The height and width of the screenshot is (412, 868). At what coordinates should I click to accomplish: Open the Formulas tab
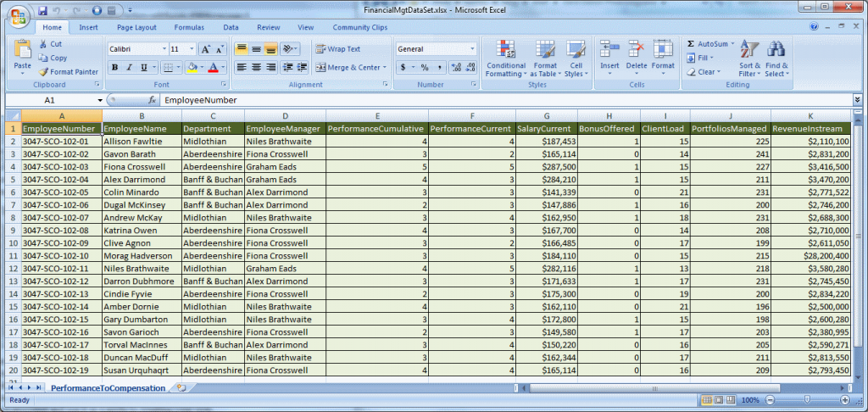tap(189, 27)
